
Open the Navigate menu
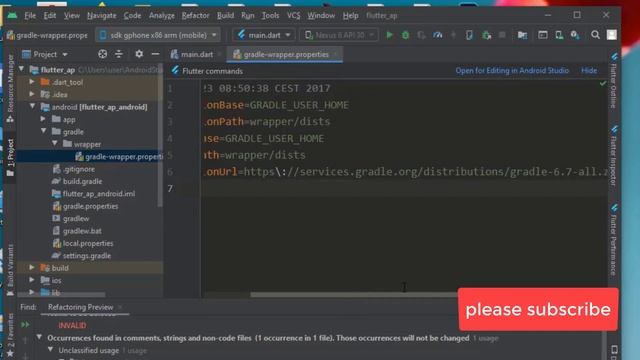click(102, 16)
